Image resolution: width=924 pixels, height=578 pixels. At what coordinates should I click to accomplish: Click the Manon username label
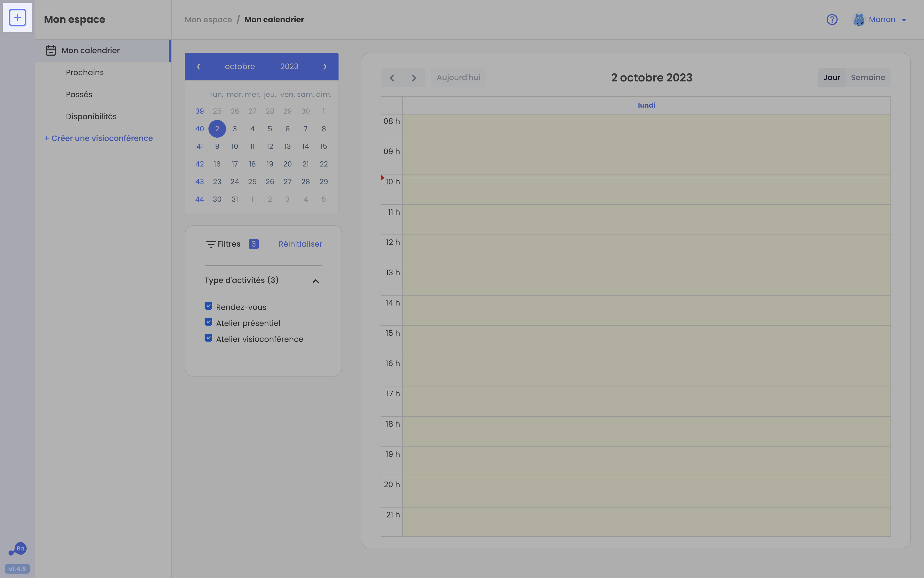coord(882,20)
